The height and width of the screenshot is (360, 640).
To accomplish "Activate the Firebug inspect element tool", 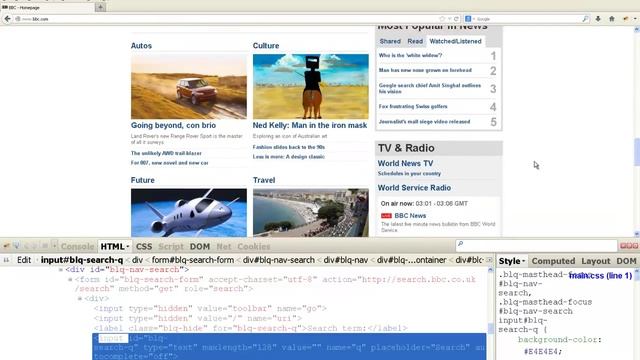I will coord(16,246).
